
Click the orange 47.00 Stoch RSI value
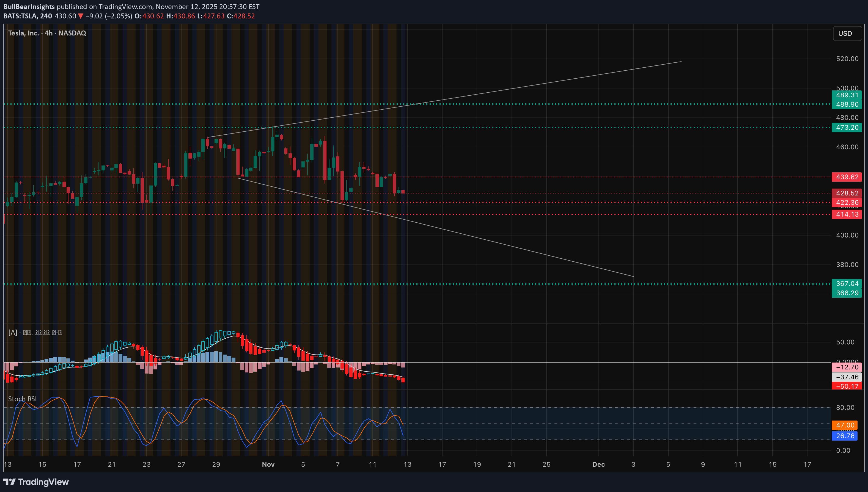point(844,425)
